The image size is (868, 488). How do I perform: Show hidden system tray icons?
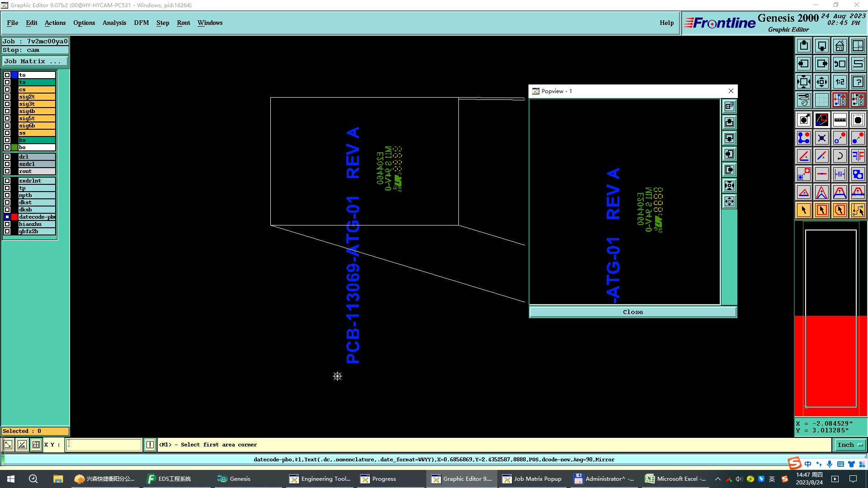click(717, 479)
